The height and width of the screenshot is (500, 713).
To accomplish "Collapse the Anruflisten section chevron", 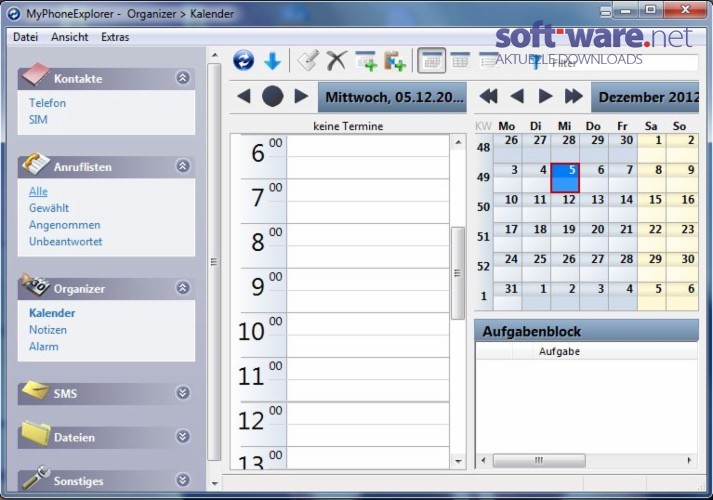I will pos(183,166).
